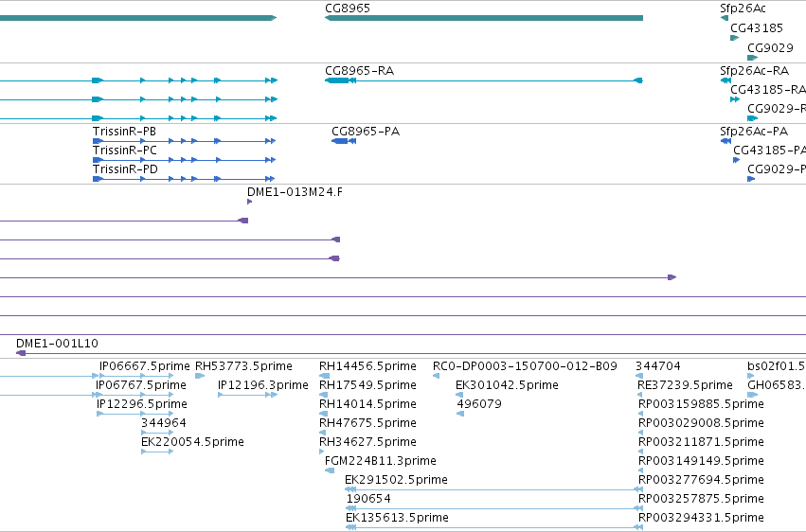Viewport: 806px width, 532px height.
Task: Select the FGM224B11.3prime label
Action: click(x=381, y=461)
